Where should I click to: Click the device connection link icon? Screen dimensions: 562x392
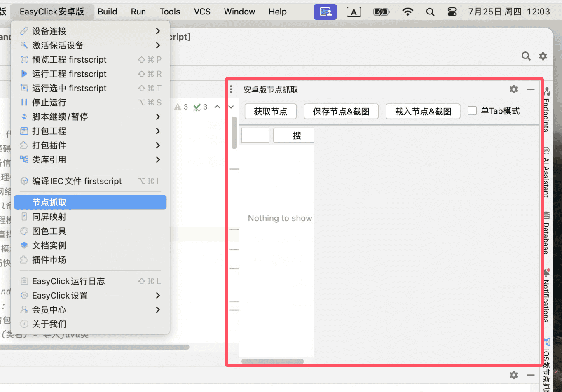point(24,31)
